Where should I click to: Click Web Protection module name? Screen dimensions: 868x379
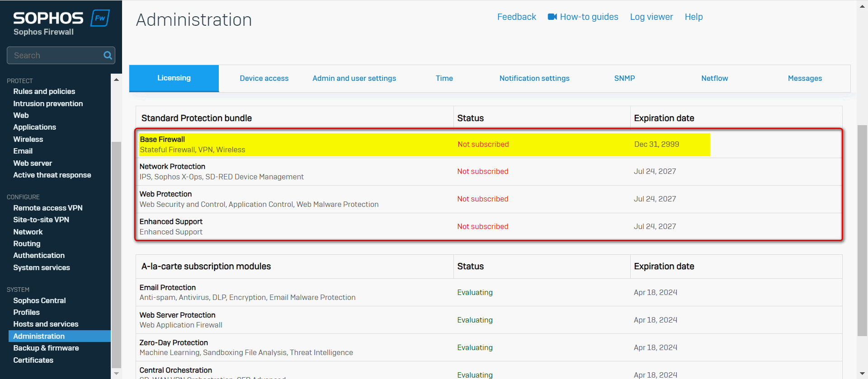(x=165, y=194)
